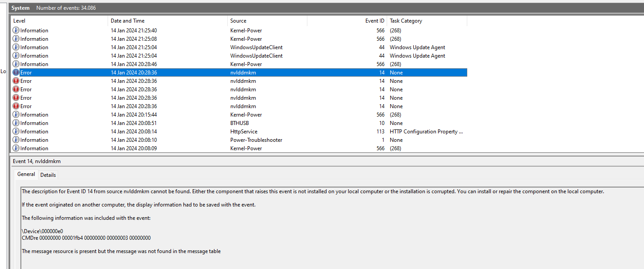Click the info icon of the 21:25:40 event

16,31
